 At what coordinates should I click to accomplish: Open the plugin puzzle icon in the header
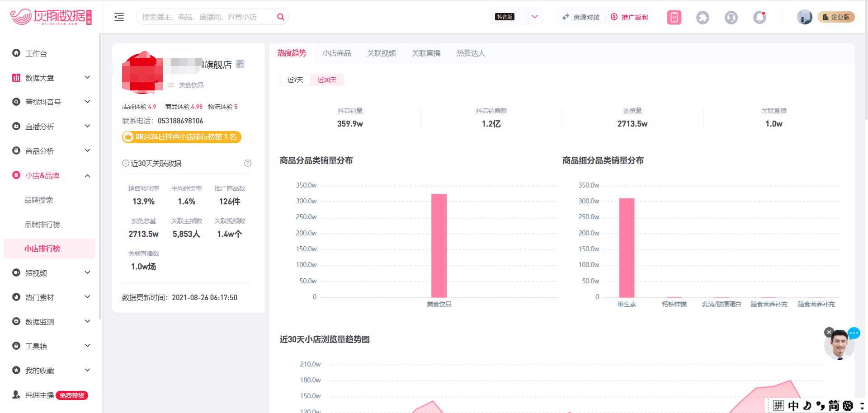(x=703, y=17)
